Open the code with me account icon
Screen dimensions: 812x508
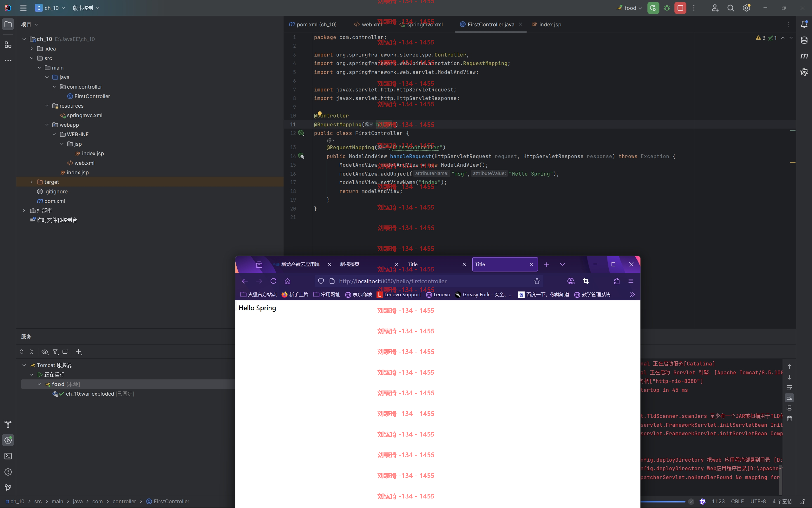tap(715, 8)
